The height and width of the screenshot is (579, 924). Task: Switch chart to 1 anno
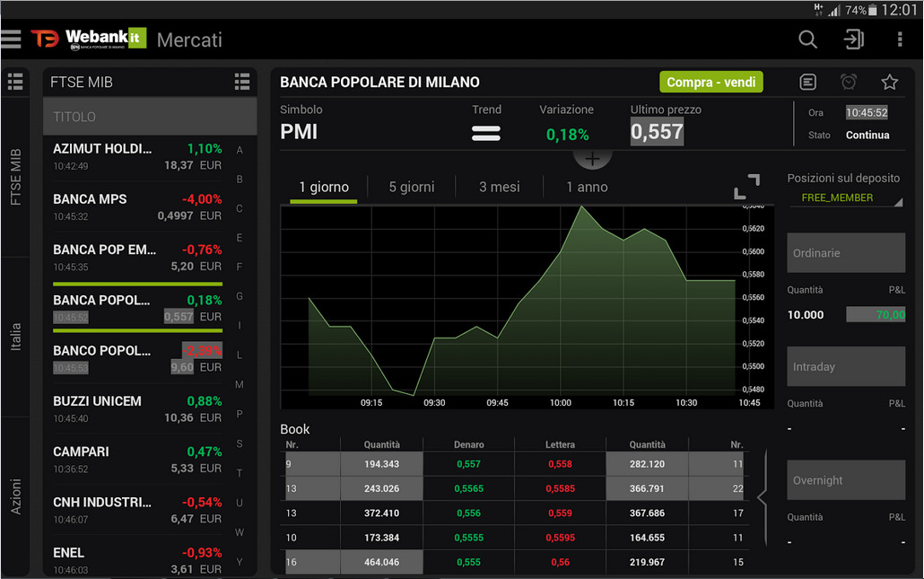587,188
